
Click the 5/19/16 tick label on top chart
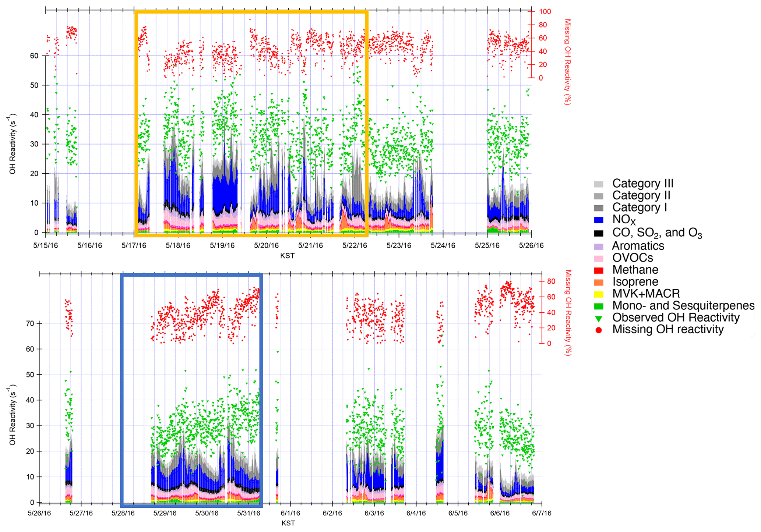coord(222,245)
